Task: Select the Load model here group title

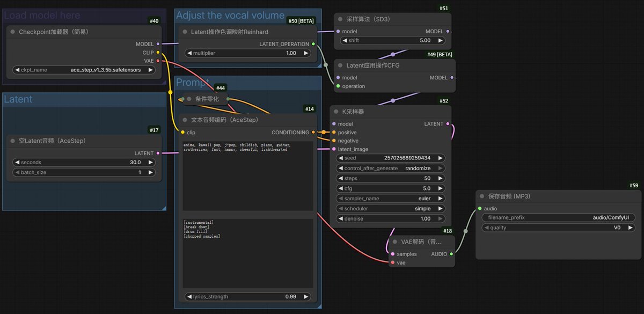Action: click(x=42, y=15)
